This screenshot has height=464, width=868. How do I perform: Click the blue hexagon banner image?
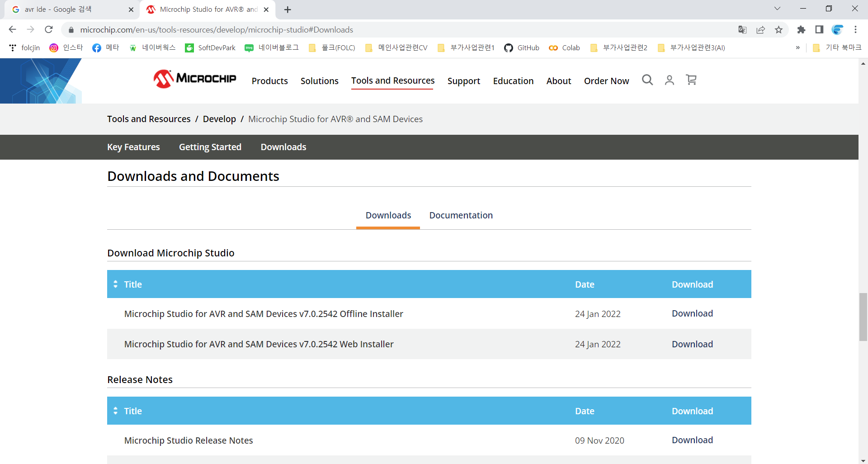[x=41, y=81]
